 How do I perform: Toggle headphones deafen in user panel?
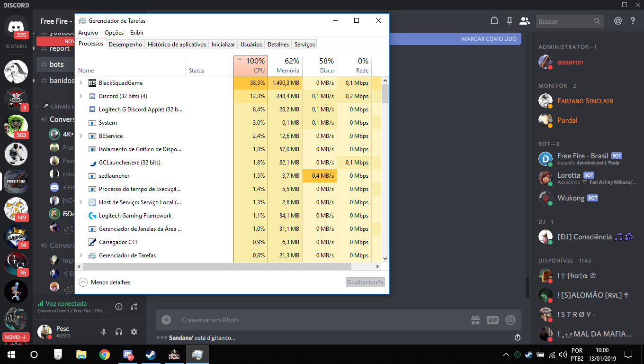[119, 332]
